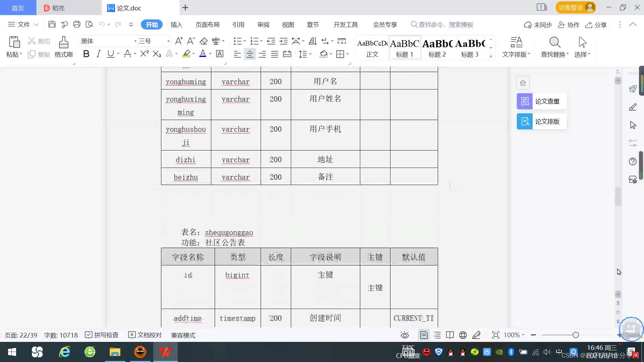644x362 pixels.
Task: Toggle the 拼写检查 spell check option
Action: [102, 335]
